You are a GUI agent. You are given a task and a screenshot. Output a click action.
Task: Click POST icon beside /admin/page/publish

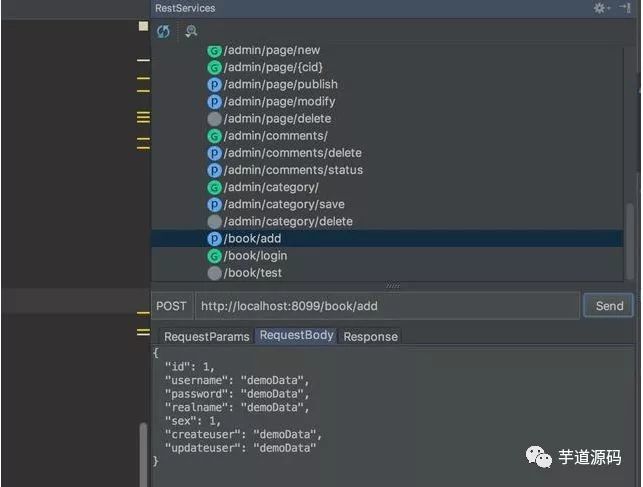point(214,85)
